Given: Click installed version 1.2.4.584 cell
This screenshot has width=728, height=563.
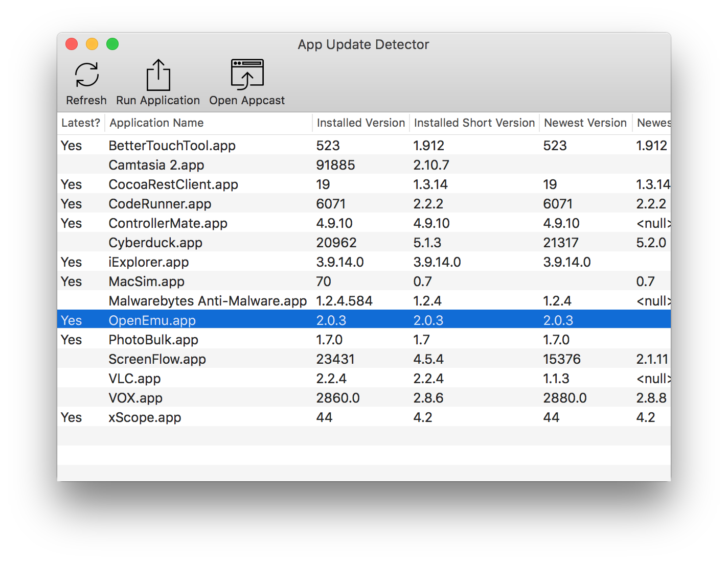Looking at the screenshot, I should (x=344, y=301).
